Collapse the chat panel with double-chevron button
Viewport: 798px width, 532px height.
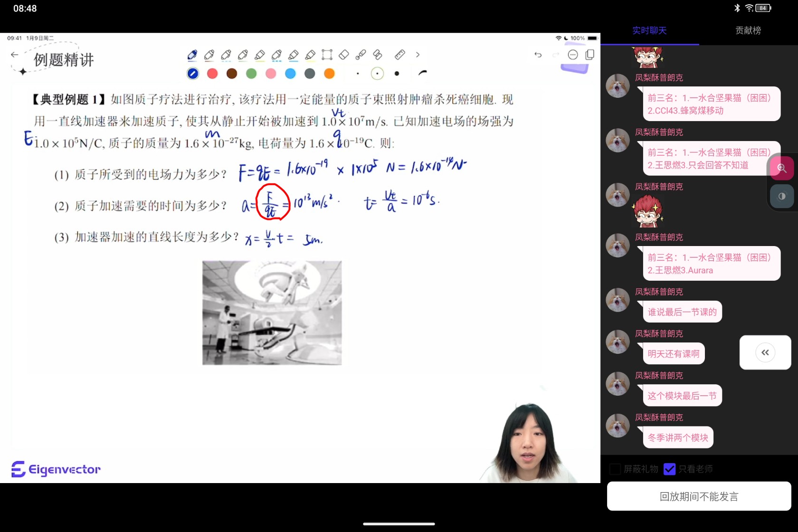click(765, 352)
